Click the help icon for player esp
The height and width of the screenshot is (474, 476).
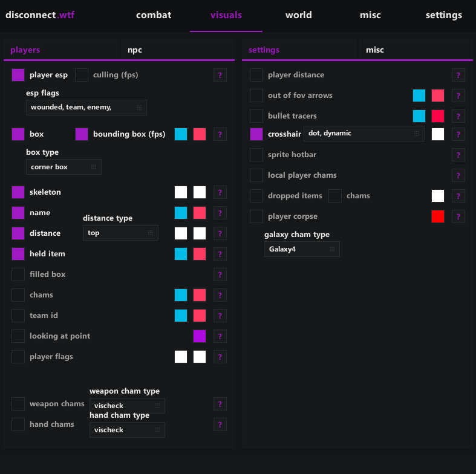[x=220, y=75]
